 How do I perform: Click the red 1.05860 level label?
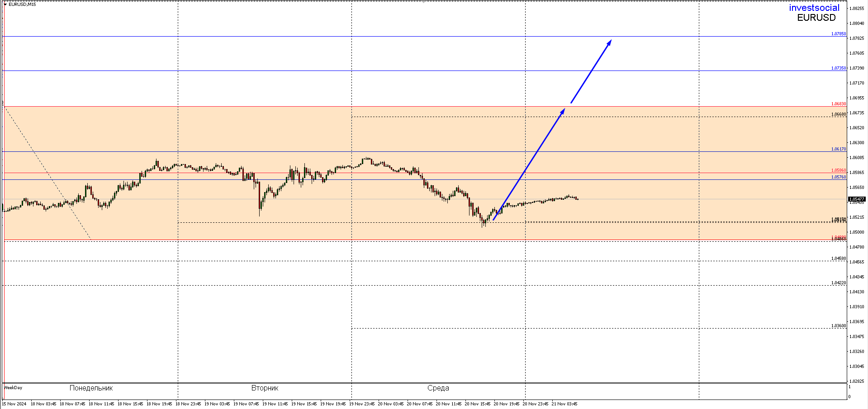coord(839,170)
